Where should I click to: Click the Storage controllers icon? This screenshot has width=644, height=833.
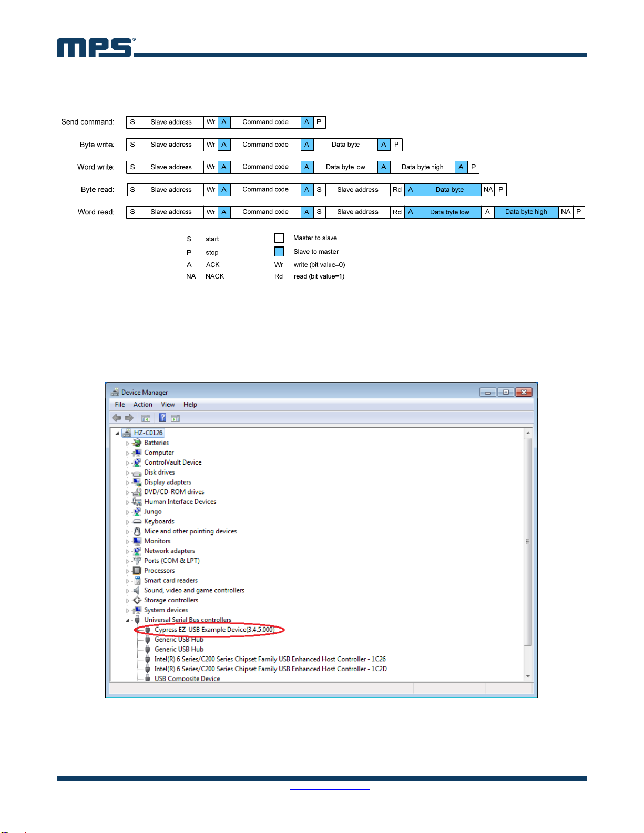[x=137, y=600]
